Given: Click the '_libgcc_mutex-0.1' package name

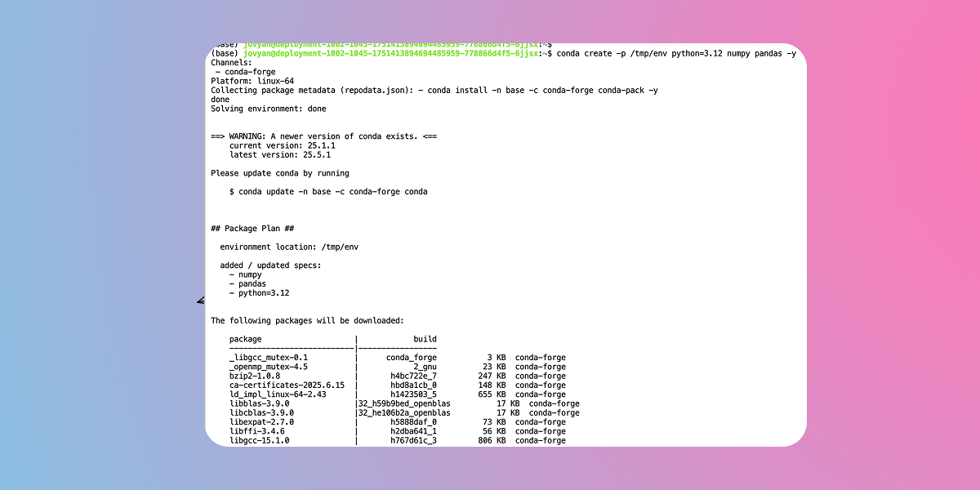Looking at the screenshot, I should [269, 358].
